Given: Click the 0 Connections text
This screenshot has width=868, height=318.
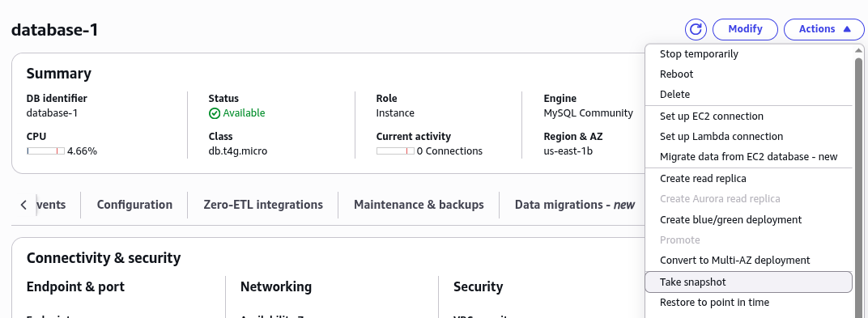Looking at the screenshot, I should coord(449,151).
